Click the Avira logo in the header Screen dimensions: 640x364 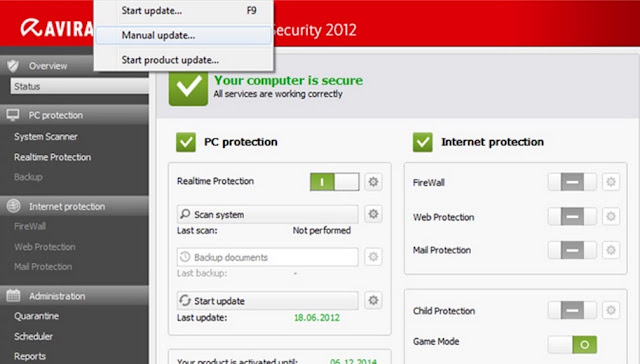(57, 28)
